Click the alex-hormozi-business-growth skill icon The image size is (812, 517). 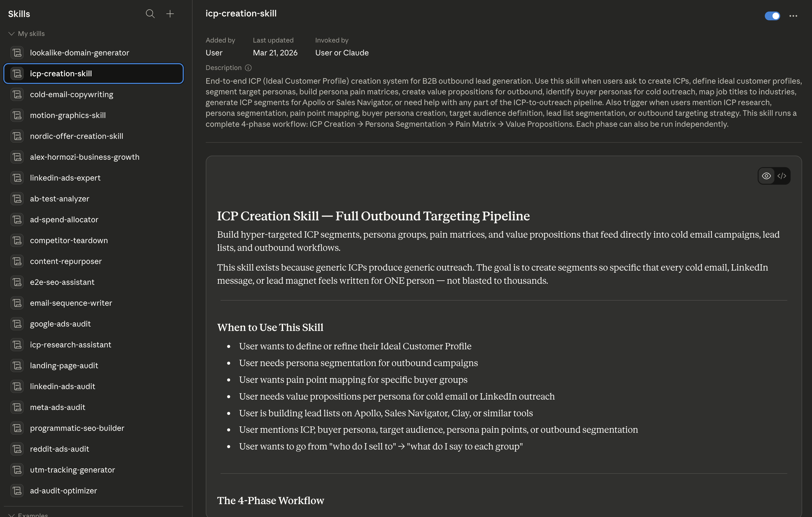coord(17,157)
